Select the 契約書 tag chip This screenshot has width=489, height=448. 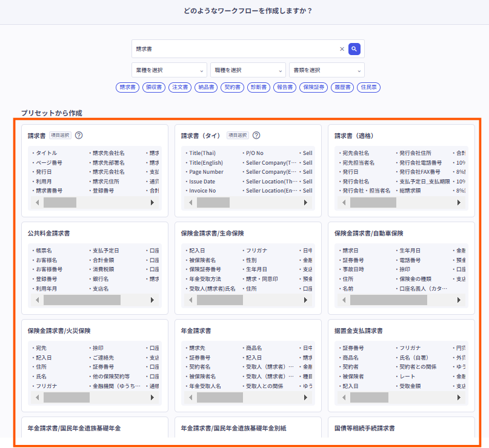232,87
